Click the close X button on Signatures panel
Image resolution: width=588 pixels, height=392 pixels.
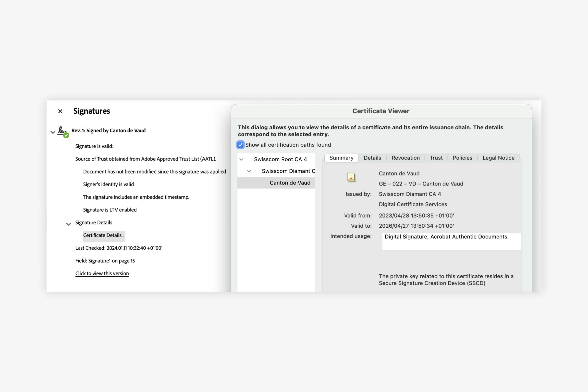pyautogui.click(x=60, y=111)
